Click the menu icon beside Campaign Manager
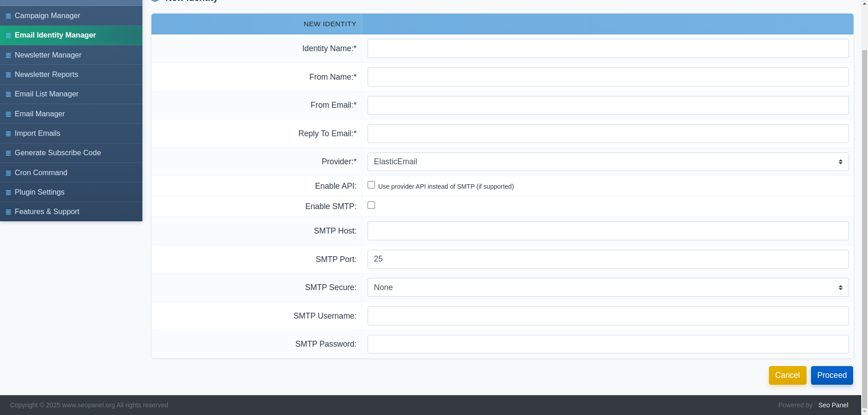The width and height of the screenshot is (868, 415). click(x=8, y=16)
